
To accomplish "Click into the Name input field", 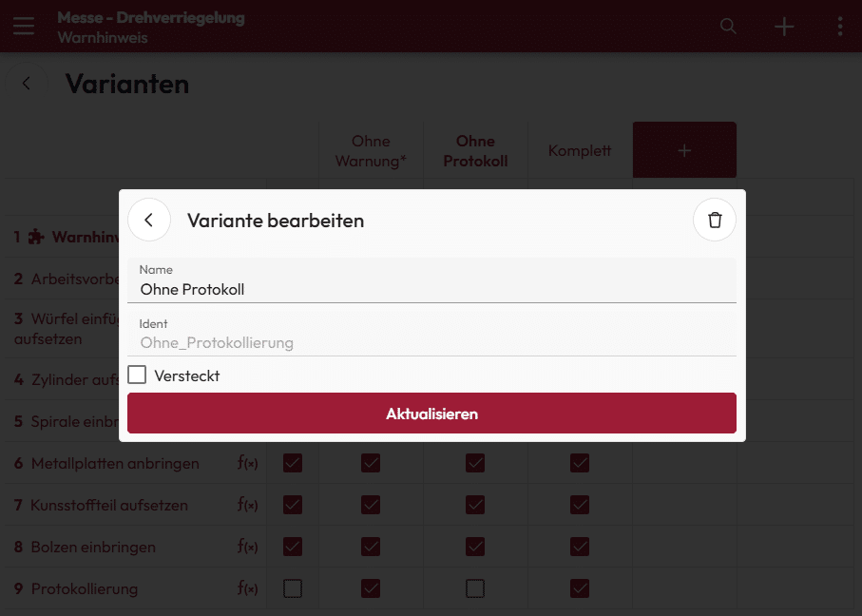I will click(431, 289).
